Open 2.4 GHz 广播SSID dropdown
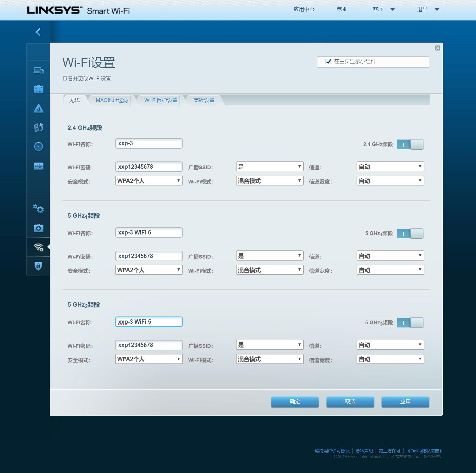The width and height of the screenshot is (476, 473). tap(270, 167)
